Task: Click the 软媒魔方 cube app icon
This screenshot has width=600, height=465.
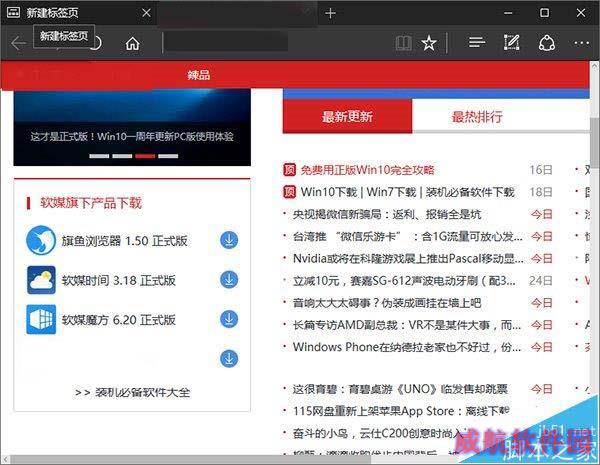Action: [x=41, y=319]
